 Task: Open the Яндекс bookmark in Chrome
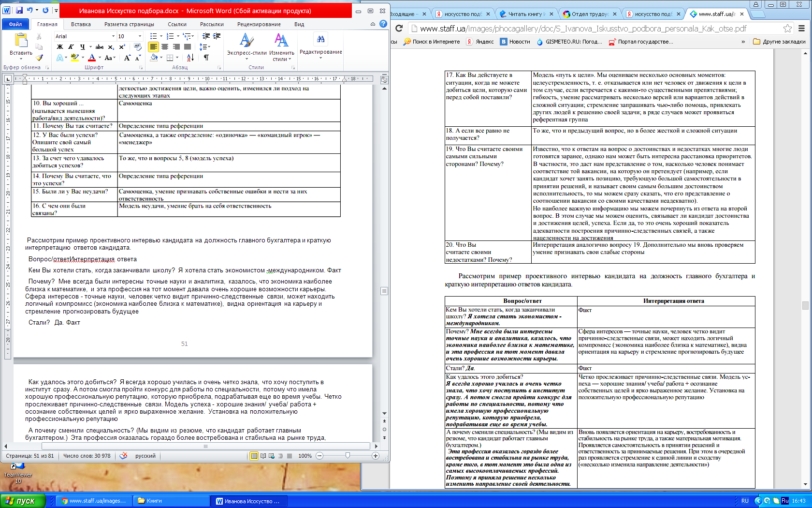coord(480,42)
